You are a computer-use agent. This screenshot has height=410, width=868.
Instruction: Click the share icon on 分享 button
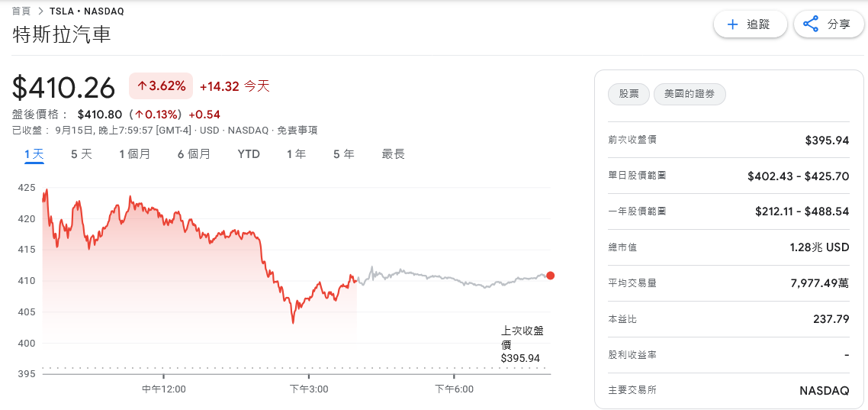click(x=812, y=24)
